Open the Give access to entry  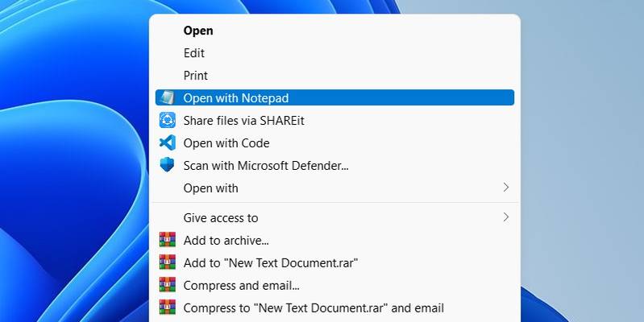click(334, 217)
